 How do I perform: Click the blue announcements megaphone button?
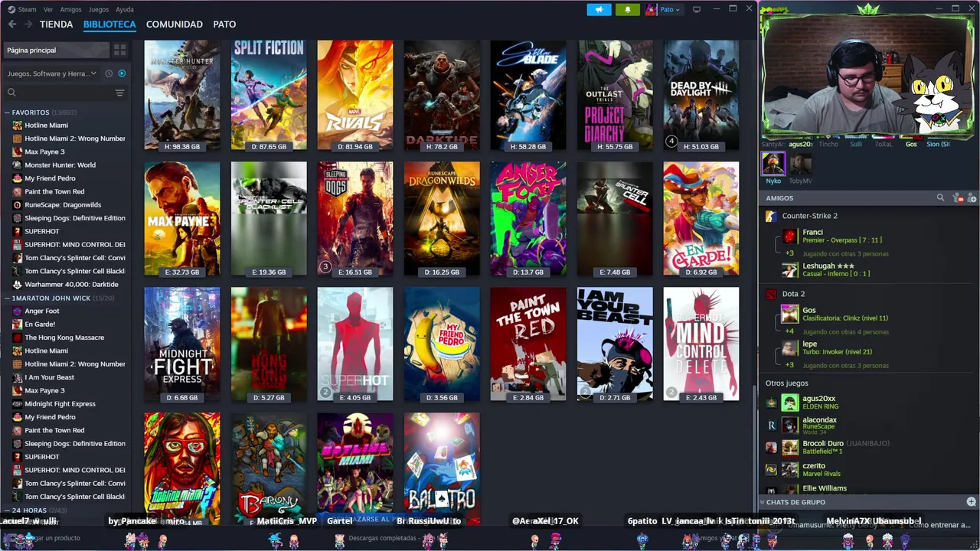[x=599, y=9]
